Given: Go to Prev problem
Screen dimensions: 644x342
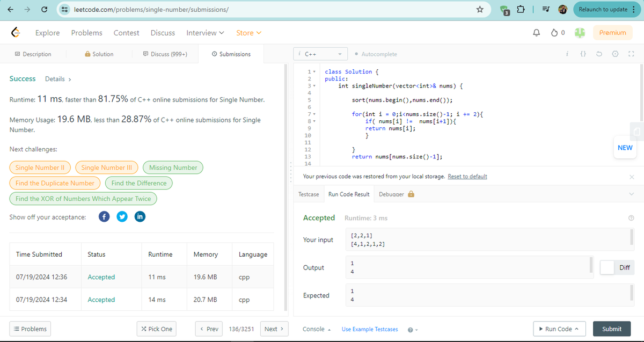Looking at the screenshot, I should click(208, 329).
